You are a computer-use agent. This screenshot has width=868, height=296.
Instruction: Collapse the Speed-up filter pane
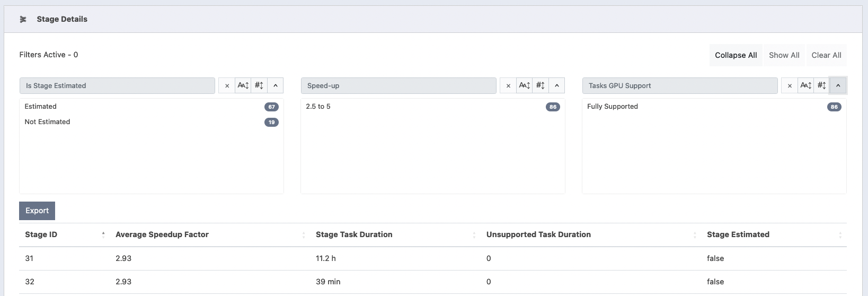(557, 85)
